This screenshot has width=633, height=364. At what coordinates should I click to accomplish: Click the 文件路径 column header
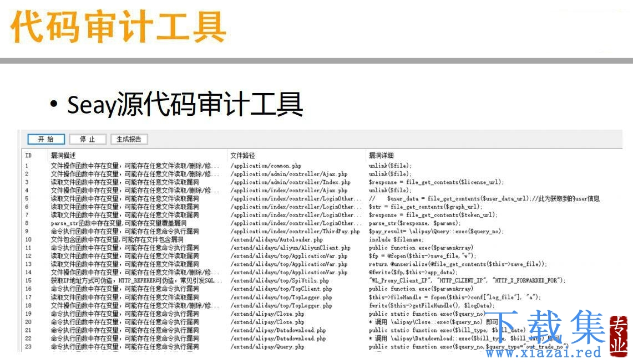[242, 156]
